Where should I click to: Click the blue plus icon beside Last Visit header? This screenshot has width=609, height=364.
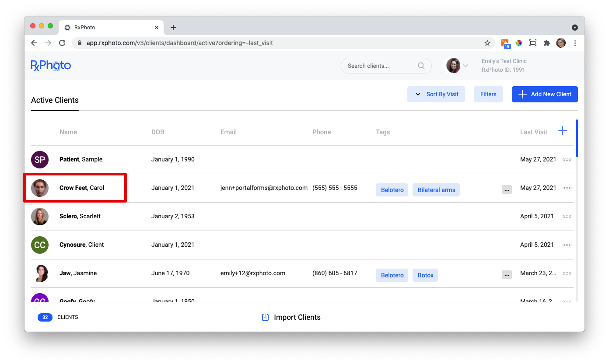[x=563, y=130]
